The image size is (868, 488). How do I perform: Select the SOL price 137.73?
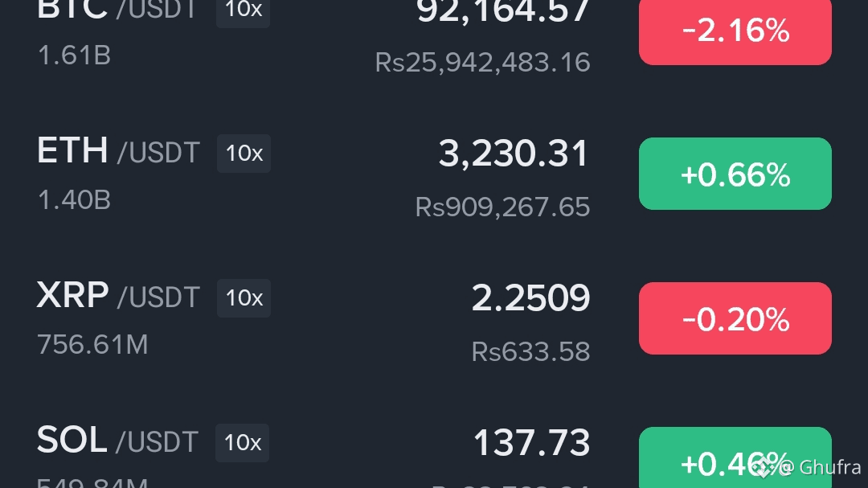pyautogui.click(x=531, y=443)
